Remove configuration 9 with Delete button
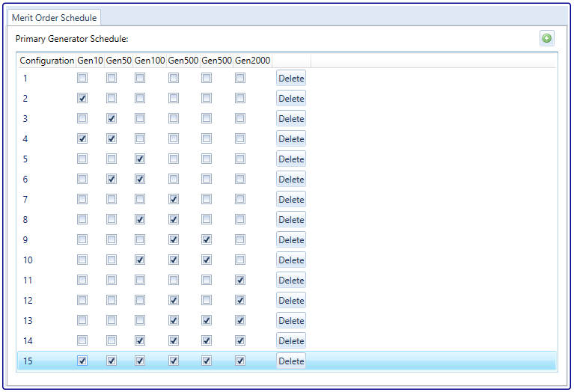The width and height of the screenshot is (574, 392). tap(291, 240)
